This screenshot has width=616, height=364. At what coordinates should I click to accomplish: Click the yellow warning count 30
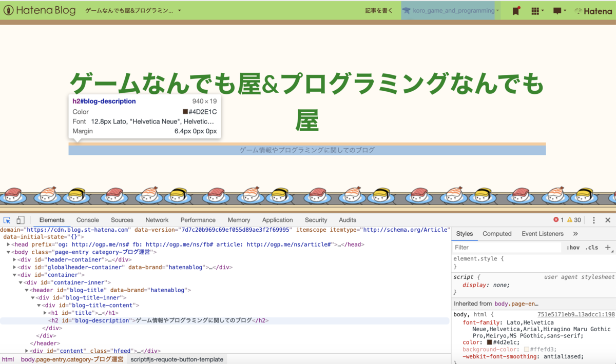[574, 220]
